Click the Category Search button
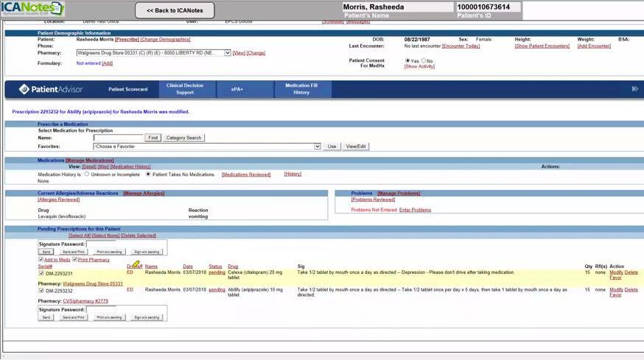Screen dimensions: 644x360 183,138
